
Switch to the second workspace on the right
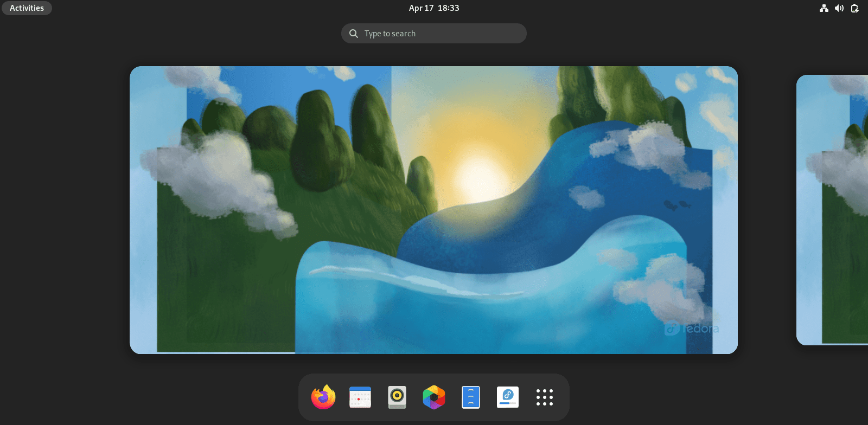[832, 210]
